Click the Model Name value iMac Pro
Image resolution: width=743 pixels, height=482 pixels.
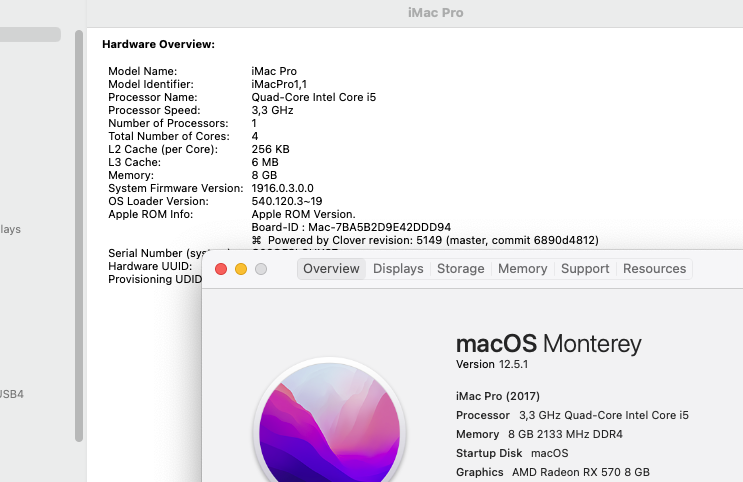274,71
